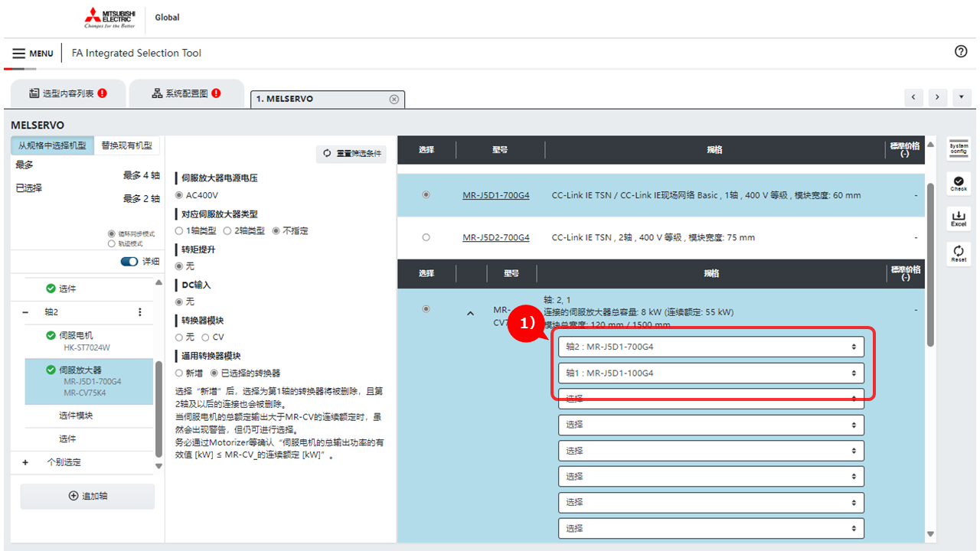The width and height of the screenshot is (980, 551).
Task: Click the axis tree scroll-down arrow
Action: (159, 466)
